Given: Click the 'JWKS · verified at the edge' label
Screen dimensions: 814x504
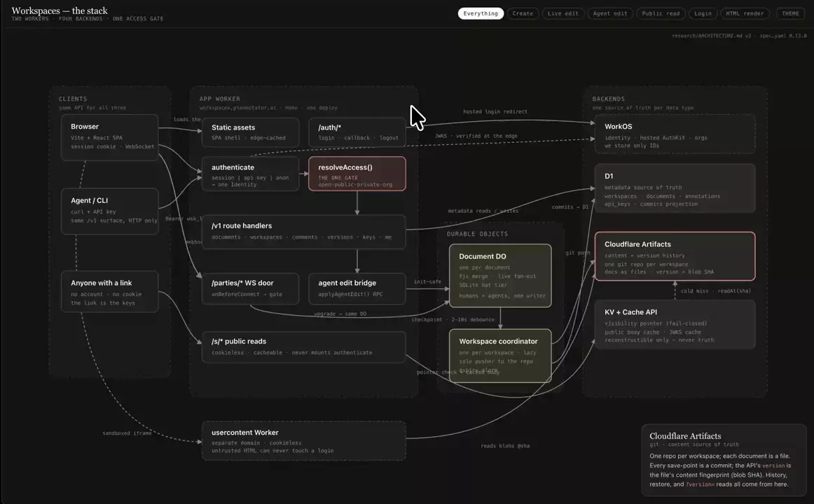Looking at the screenshot, I should [476, 136].
